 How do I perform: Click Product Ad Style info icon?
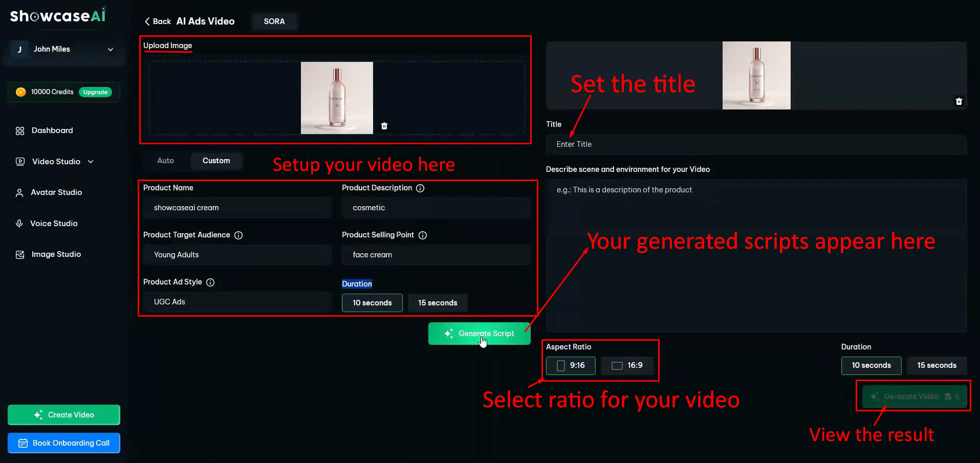[x=210, y=282]
